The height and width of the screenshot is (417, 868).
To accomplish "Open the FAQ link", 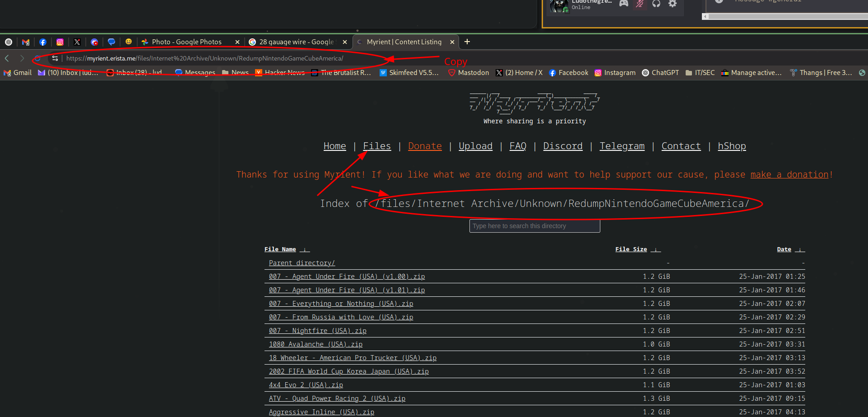I will pyautogui.click(x=518, y=146).
